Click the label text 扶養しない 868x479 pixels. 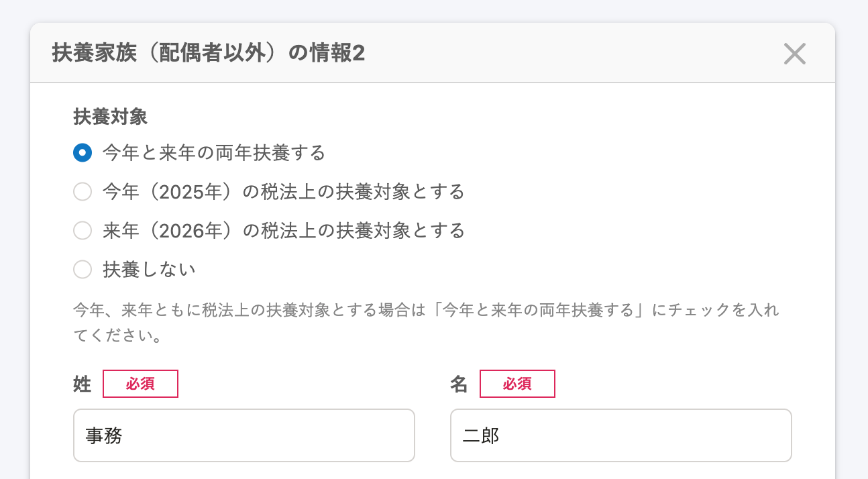149,270
